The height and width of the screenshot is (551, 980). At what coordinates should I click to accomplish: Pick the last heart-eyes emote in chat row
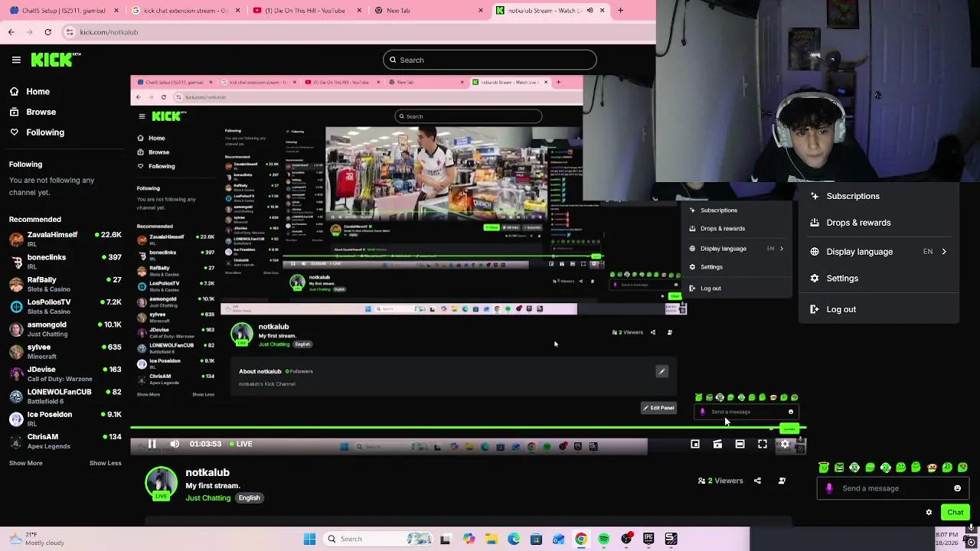pos(962,467)
